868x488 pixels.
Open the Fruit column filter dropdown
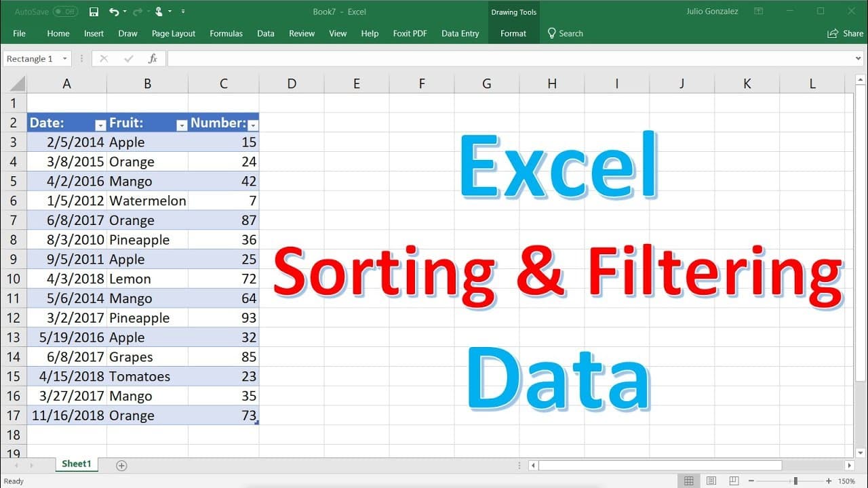point(182,125)
